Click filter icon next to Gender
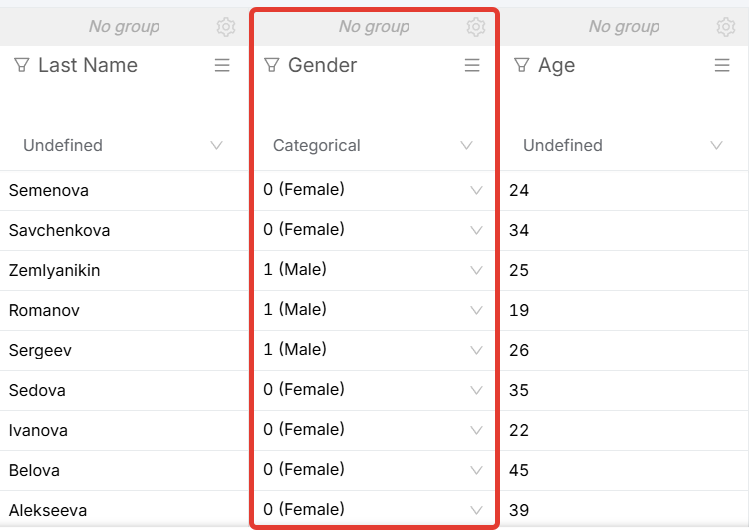Screen dimensions: 749x530 coord(271,65)
